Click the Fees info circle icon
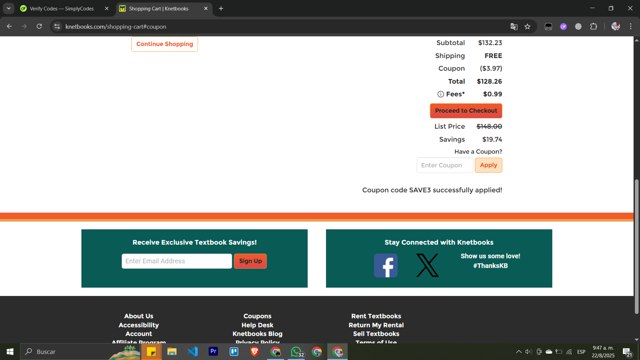The image size is (640, 360). click(440, 94)
